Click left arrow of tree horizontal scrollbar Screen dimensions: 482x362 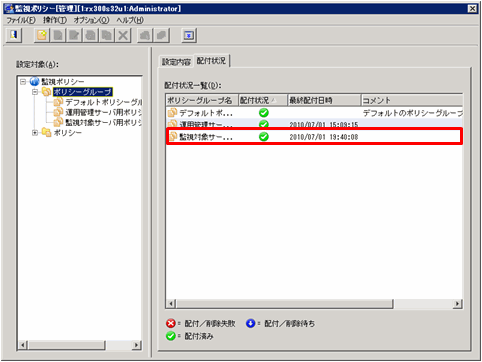pos(22,345)
